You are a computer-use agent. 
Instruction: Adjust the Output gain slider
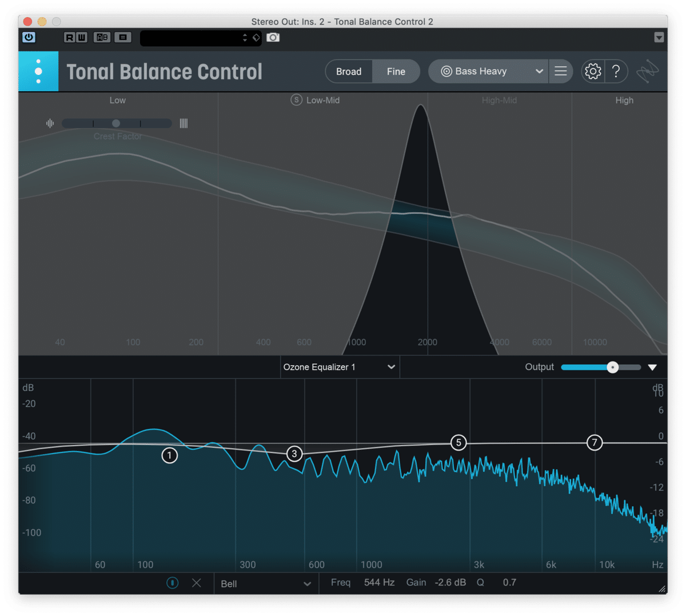(x=601, y=367)
